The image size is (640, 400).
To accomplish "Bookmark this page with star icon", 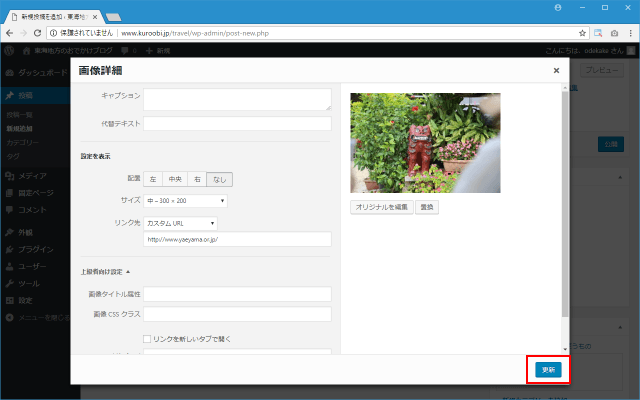I will 582,33.
